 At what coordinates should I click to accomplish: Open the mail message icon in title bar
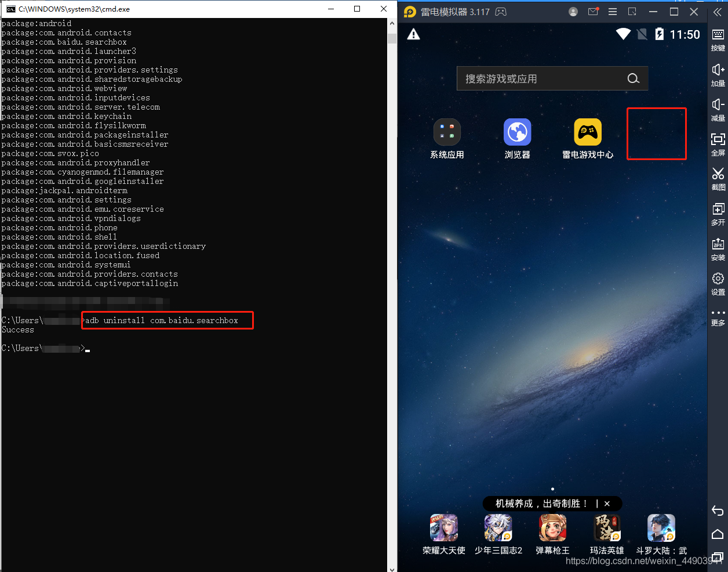[593, 12]
